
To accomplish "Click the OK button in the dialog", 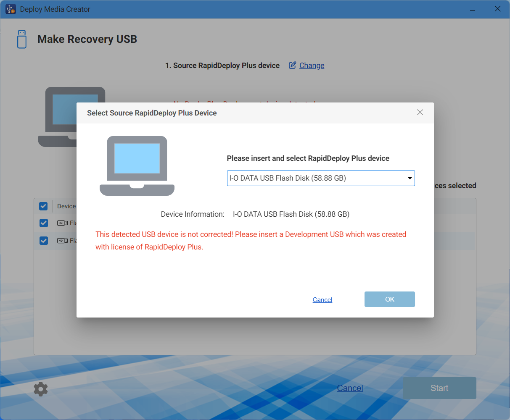I will tap(390, 299).
